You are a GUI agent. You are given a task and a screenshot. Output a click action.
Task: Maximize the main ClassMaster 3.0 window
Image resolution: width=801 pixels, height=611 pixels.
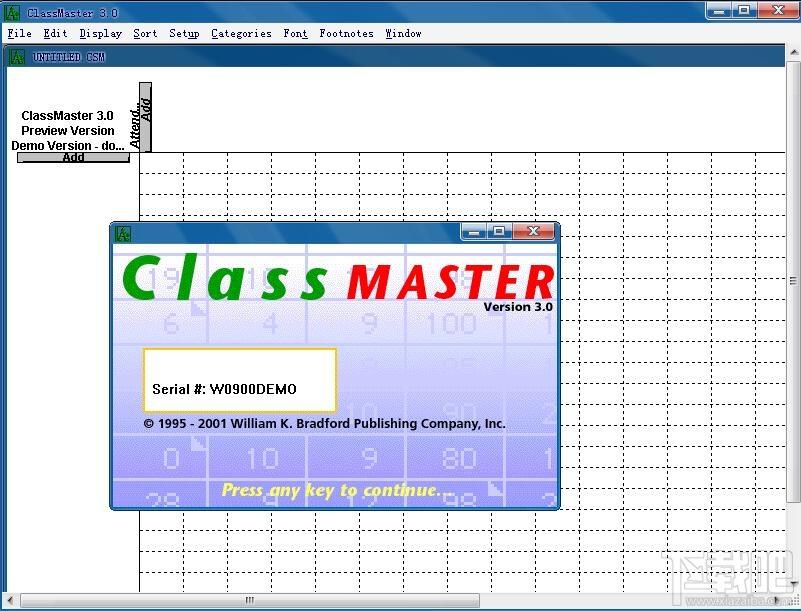[x=744, y=11]
